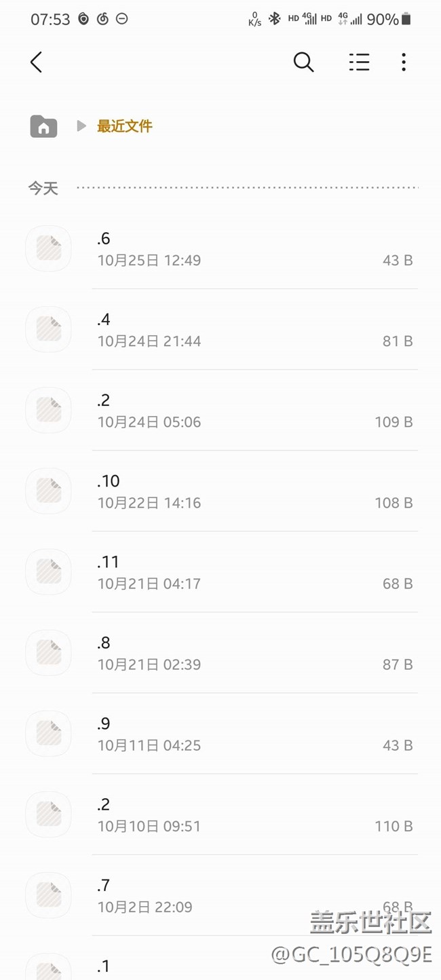Screen dimensions: 441x980
Task: Tap the breadcrumb arrow beside the home icon
Action: (81, 126)
